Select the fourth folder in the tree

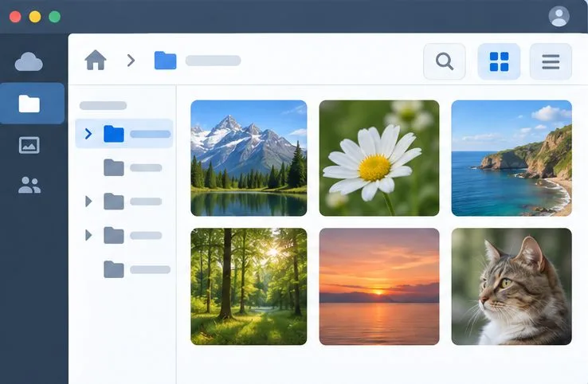pos(114,235)
